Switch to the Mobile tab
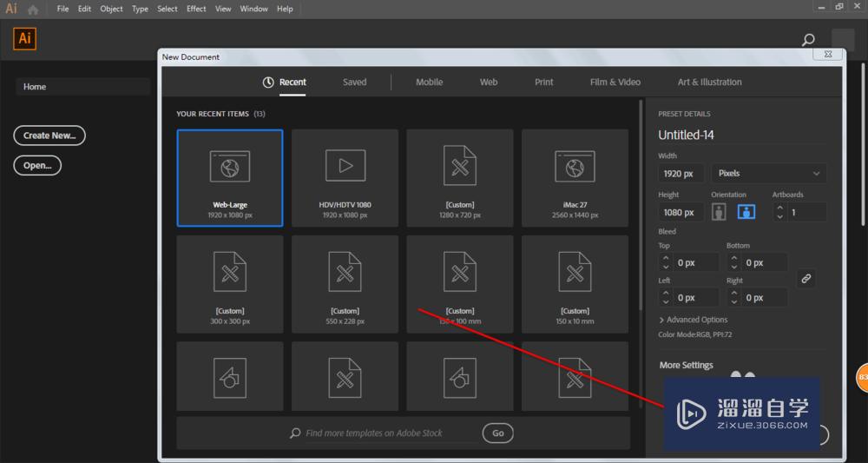Screen dimensions: 868x463 pyautogui.click(x=429, y=82)
